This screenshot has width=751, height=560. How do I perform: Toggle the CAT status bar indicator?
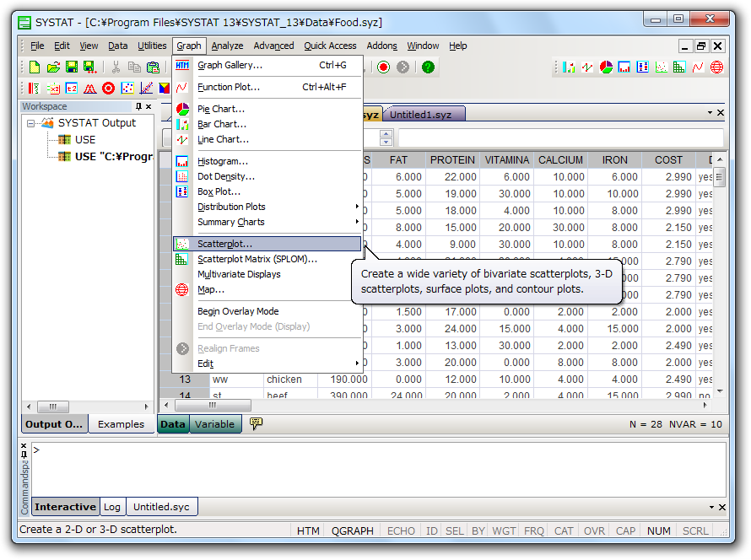click(x=564, y=530)
